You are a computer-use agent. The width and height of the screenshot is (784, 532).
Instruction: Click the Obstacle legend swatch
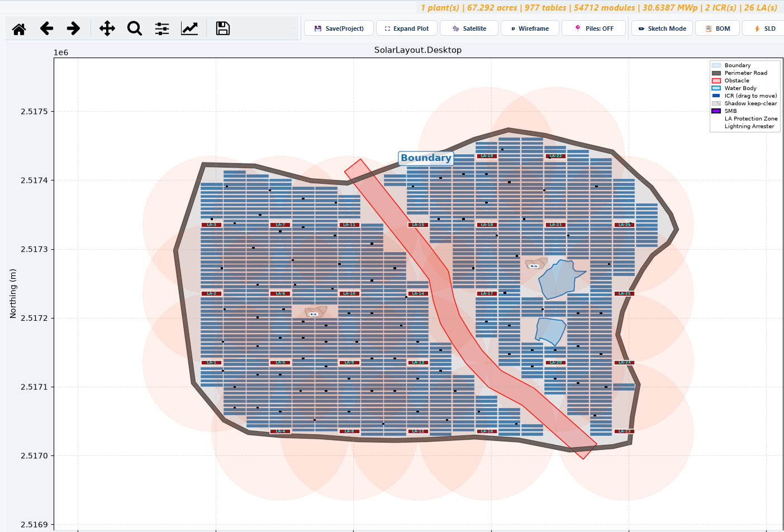pos(716,80)
